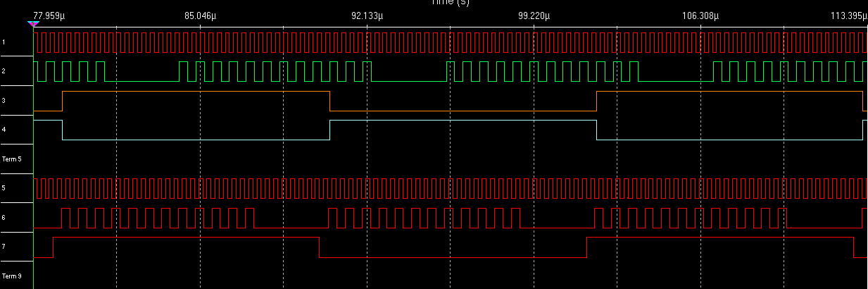Select the Term 9 row label

coord(12,276)
